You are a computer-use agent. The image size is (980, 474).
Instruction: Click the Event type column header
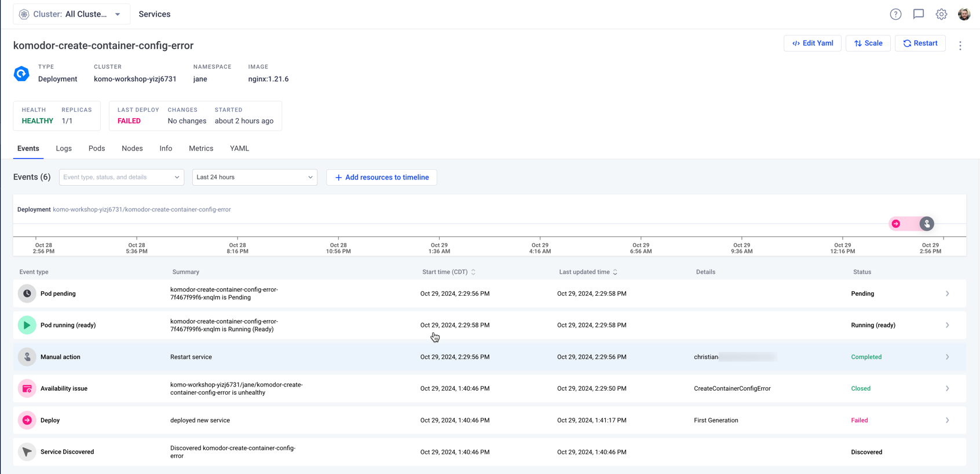click(x=34, y=272)
